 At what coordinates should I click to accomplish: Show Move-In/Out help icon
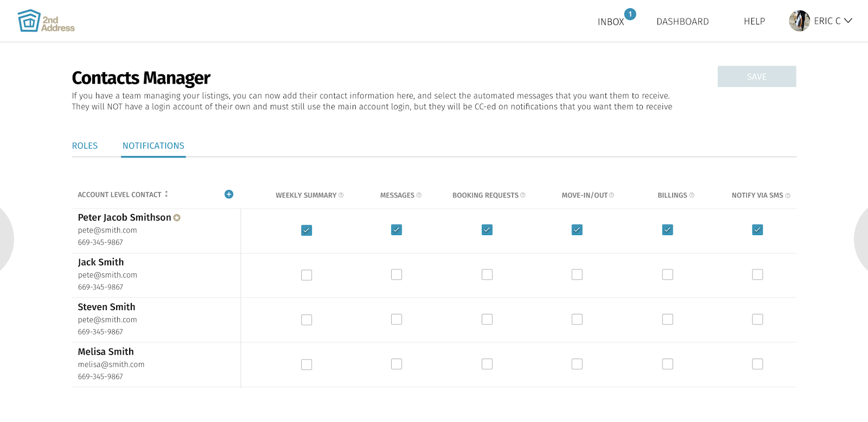(x=612, y=195)
